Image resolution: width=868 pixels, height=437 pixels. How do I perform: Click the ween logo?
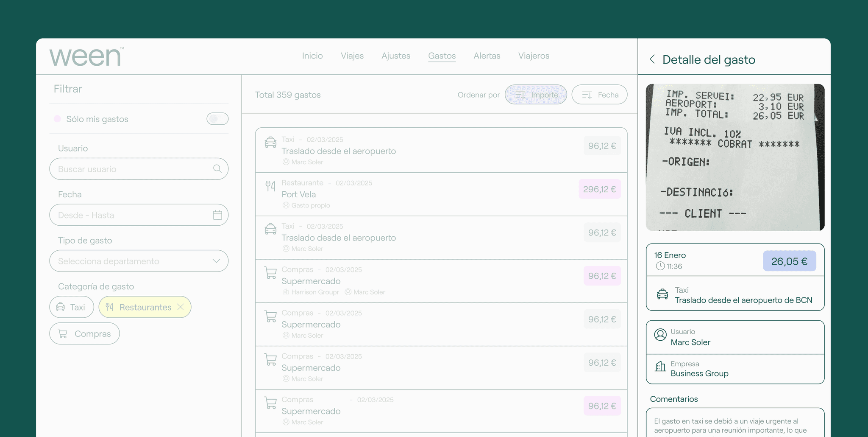tap(86, 57)
